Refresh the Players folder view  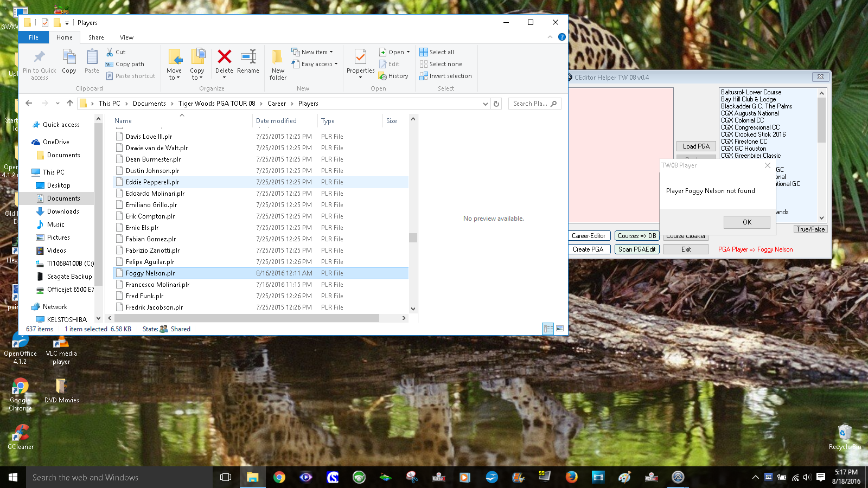pos(496,104)
